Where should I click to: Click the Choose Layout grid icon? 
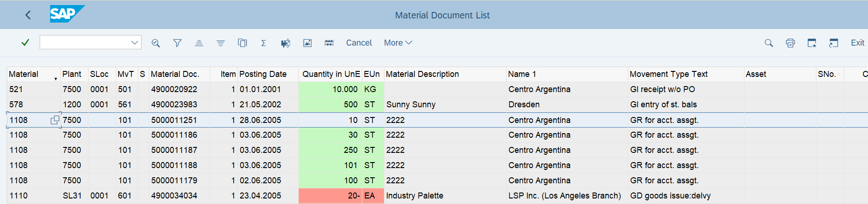[x=329, y=43]
